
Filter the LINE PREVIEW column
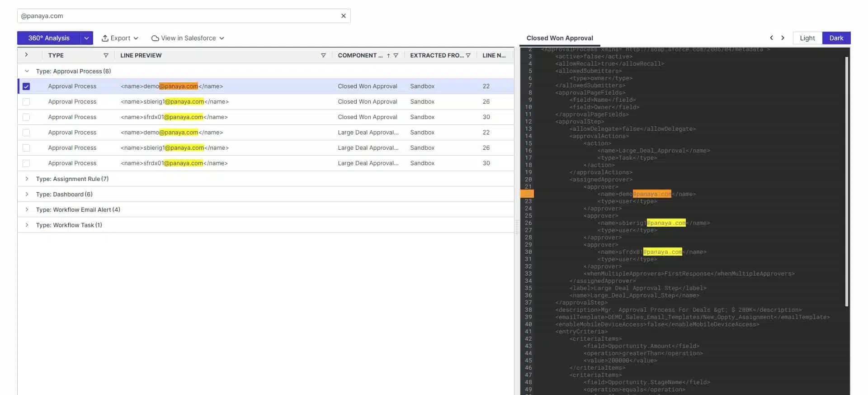pyautogui.click(x=323, y=55)
